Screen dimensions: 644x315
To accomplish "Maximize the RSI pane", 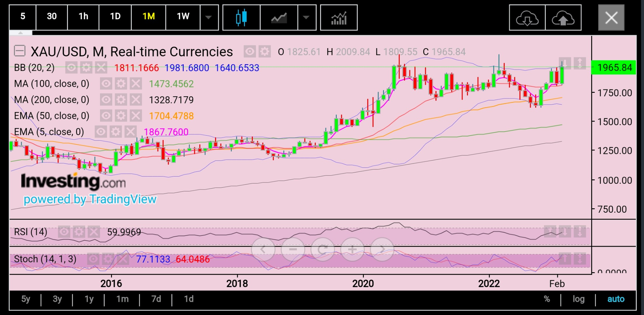I will tap(580, 231).
